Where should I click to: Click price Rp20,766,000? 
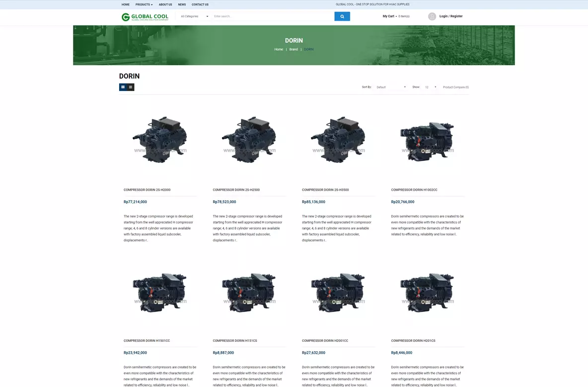tap(403, 202)
